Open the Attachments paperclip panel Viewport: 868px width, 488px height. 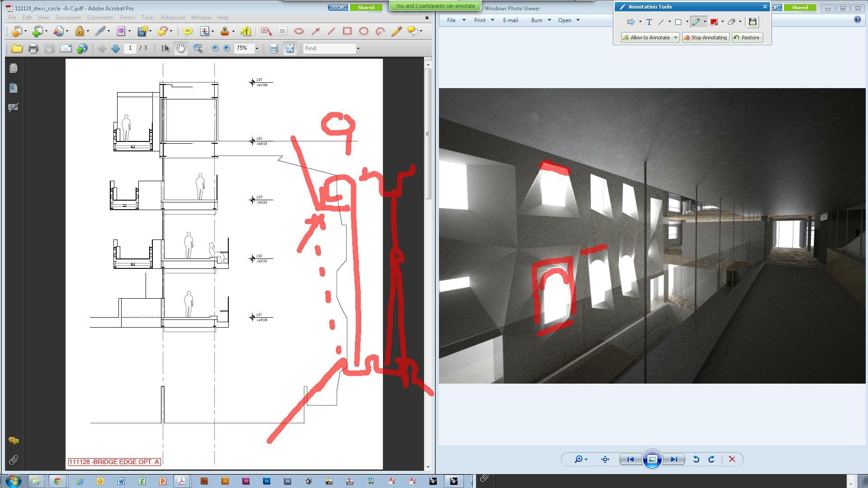coord(14,460)
